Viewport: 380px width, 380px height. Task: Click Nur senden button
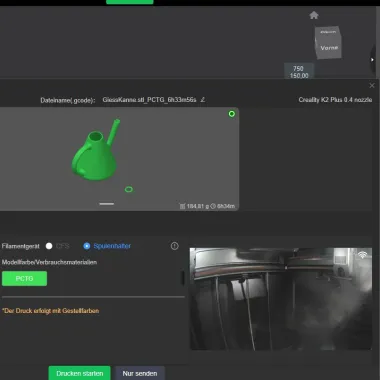coord(140,373)
